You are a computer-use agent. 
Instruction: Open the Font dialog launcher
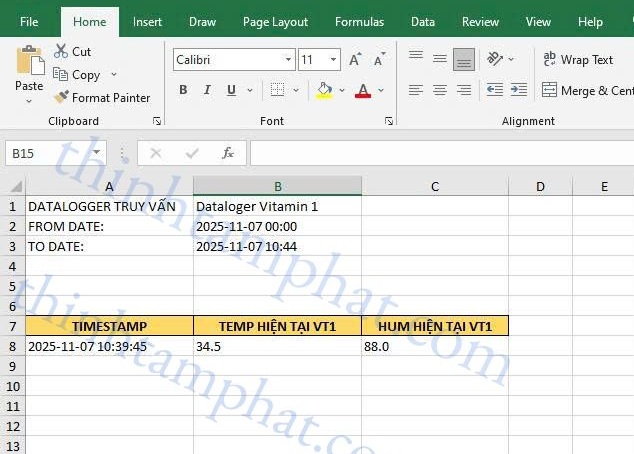(389, 121)
